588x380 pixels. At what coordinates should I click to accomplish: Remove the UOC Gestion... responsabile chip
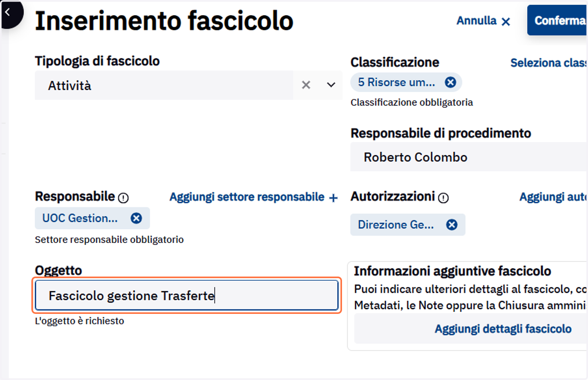click(x=136, y=218)
